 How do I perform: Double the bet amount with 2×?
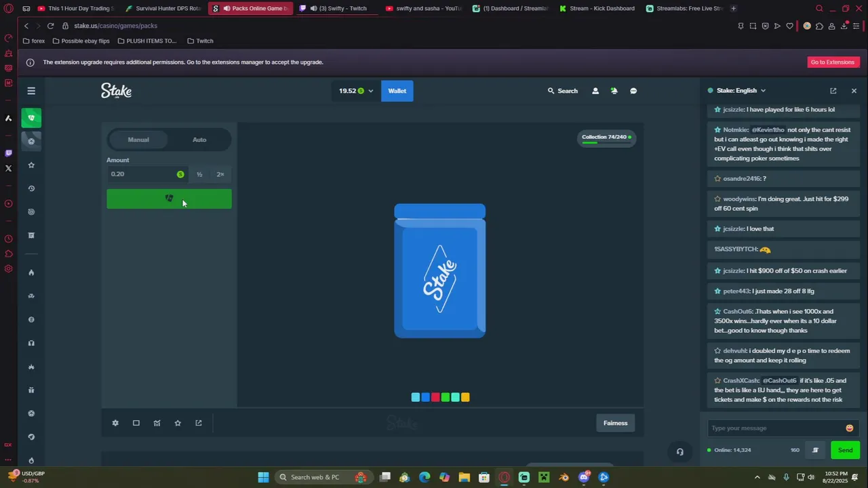[220, 174]
